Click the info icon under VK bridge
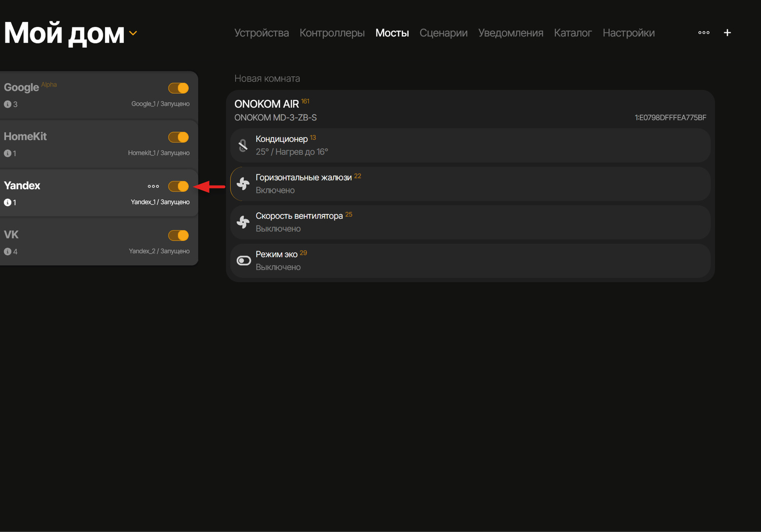The width and height of the screenshot is (761, 532). tap(8, 252)
